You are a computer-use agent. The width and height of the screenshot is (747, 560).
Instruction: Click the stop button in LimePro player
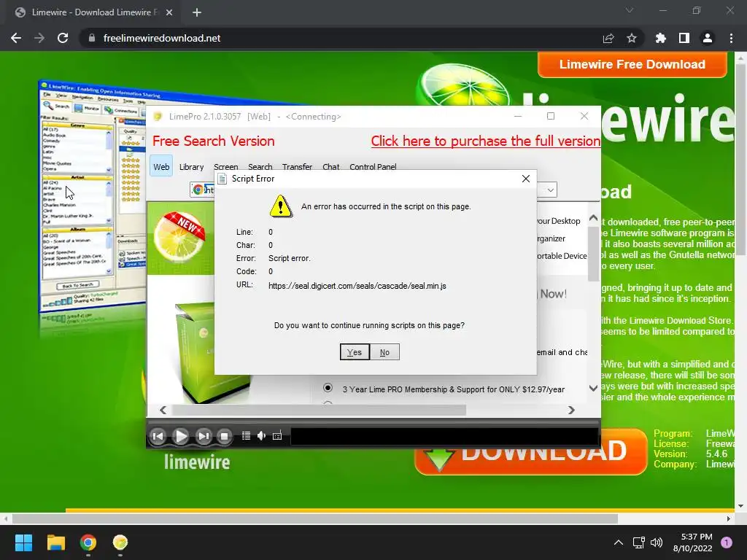(x=225, y=436)
